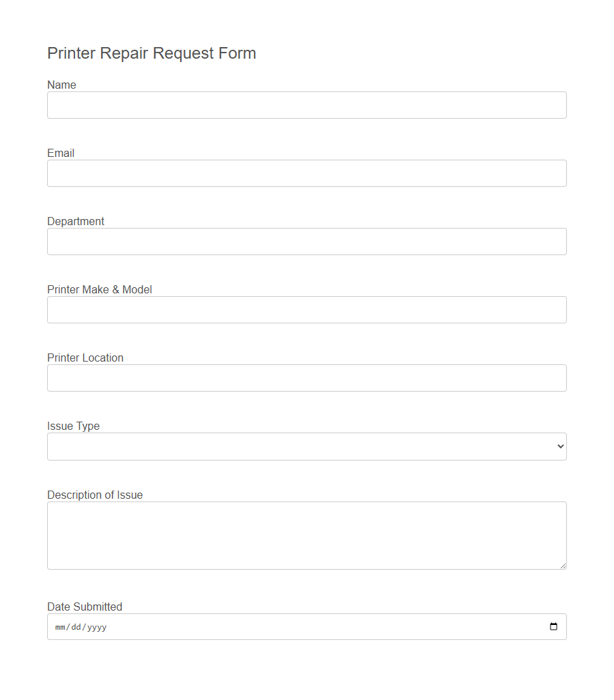Click the textarea resize handle

point(564,567)
